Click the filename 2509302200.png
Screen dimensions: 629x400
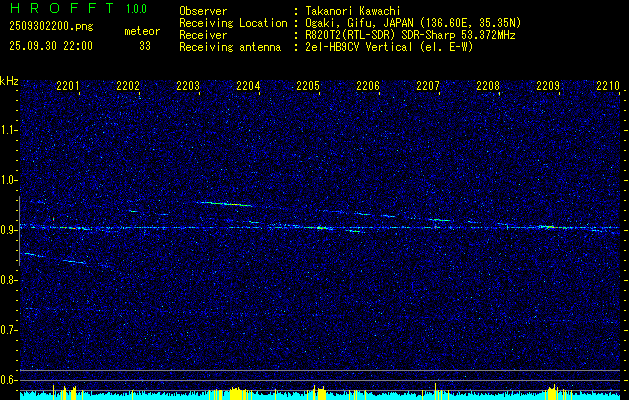pyautogui.click(x=51, y=27)
